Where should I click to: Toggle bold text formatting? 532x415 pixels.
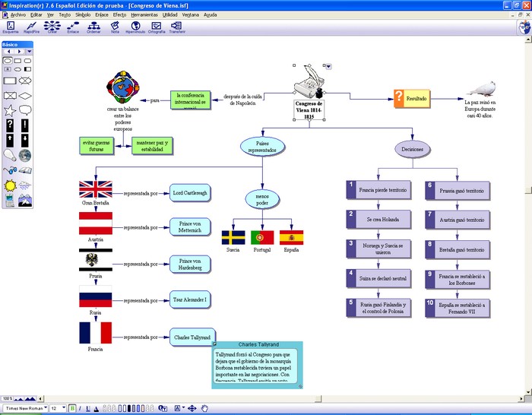(x=73, y=408)
